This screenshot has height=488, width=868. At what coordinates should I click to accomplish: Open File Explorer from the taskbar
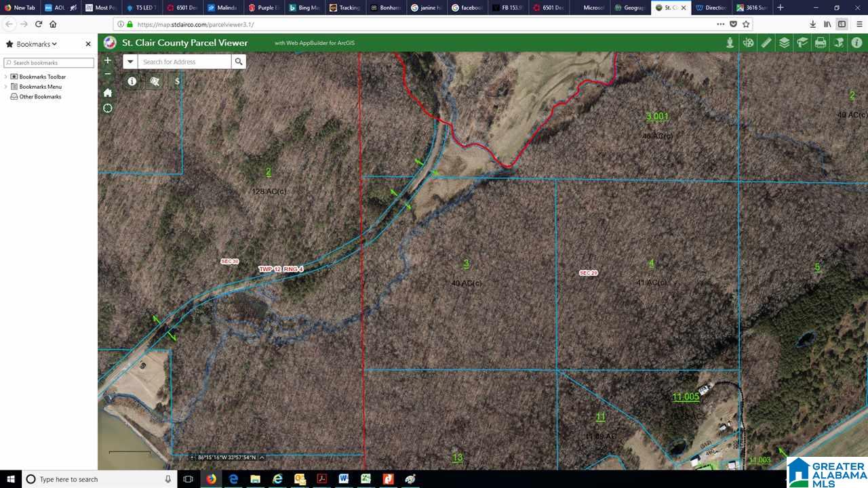point(255,479)
